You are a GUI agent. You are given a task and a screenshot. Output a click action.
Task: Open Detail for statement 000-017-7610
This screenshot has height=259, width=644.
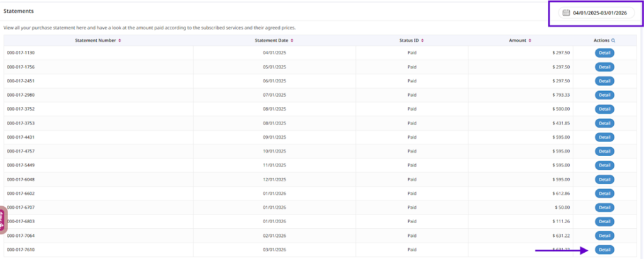(x=604, y=250)
